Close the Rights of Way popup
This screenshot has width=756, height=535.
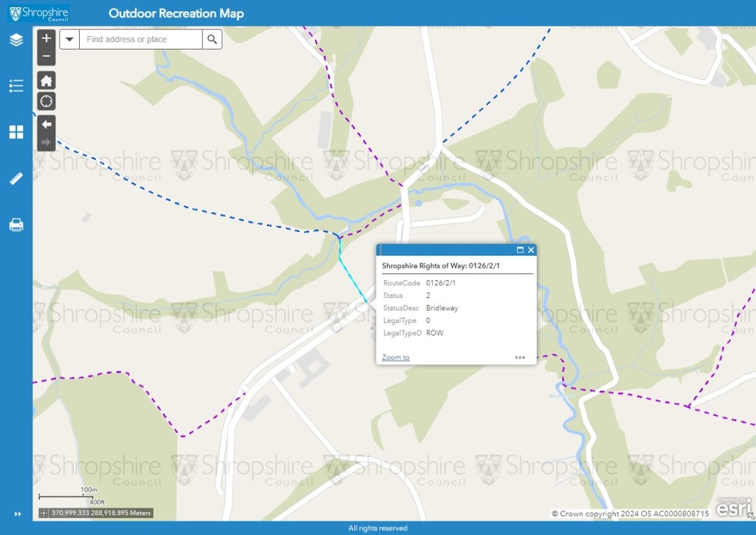click(x=531, y=250)
